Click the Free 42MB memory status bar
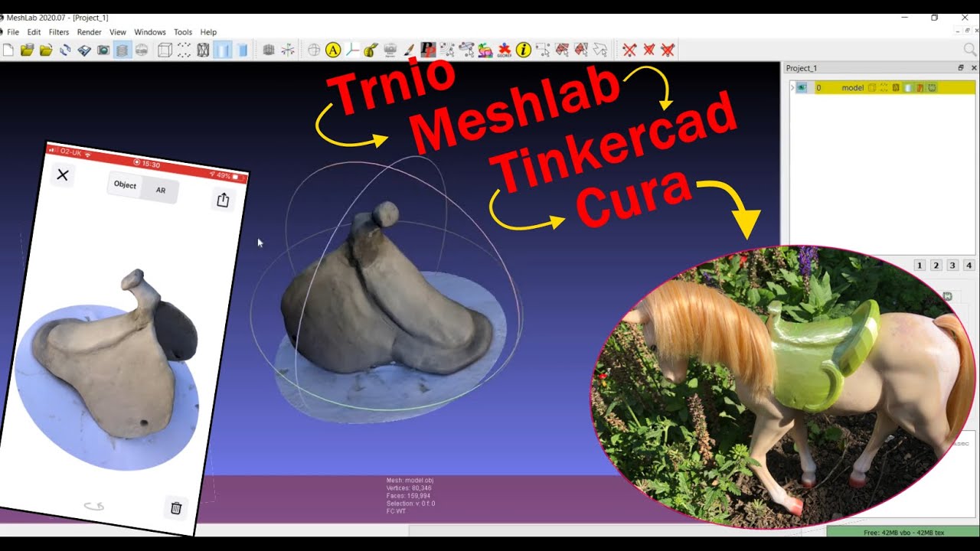This screenshot has width=980, height=551. [903, 532]
